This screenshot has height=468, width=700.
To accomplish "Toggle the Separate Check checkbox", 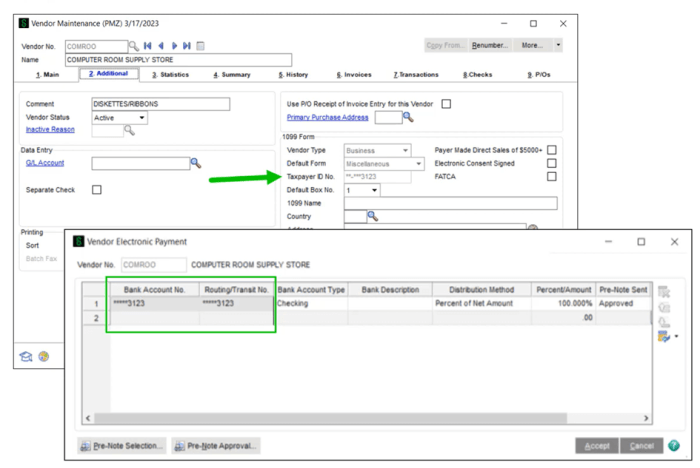I will point(97,190).
